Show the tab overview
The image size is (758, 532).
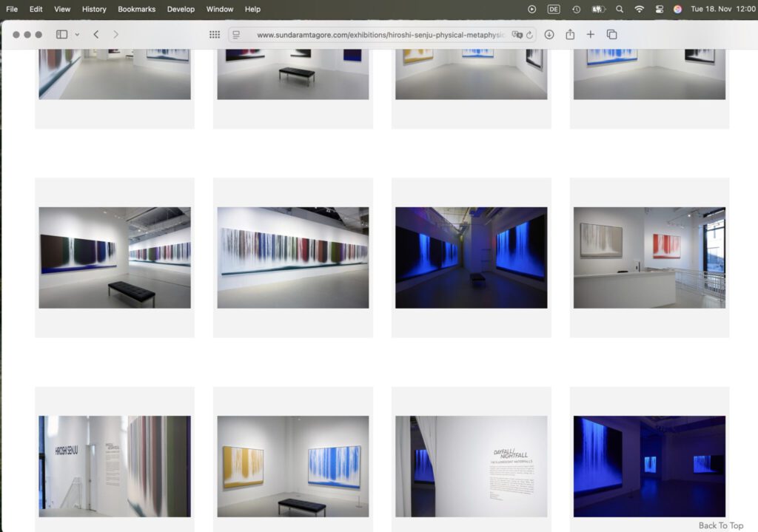coord(611,35)
